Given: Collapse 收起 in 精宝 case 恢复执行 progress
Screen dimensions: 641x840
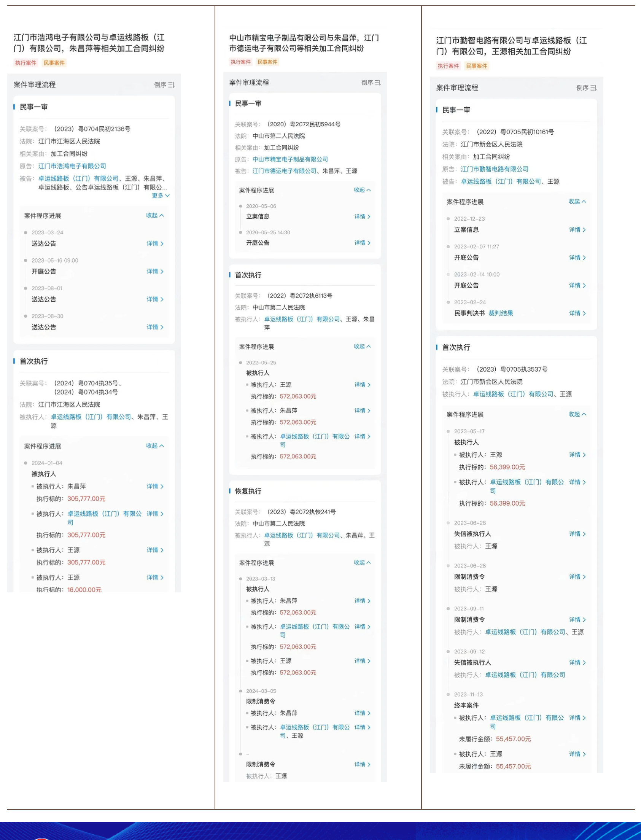Looking at the screenshot, I should coord(362,562).
